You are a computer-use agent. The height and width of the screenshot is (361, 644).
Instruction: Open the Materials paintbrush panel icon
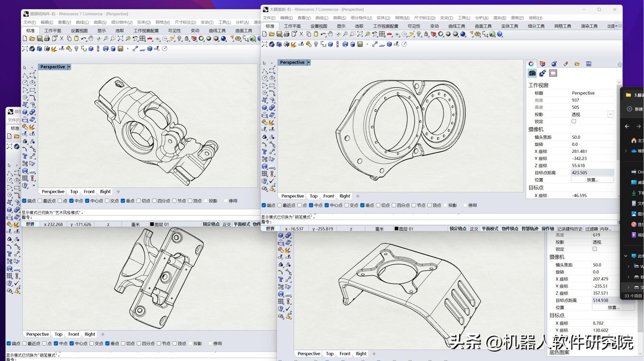(x=566, y=64)
